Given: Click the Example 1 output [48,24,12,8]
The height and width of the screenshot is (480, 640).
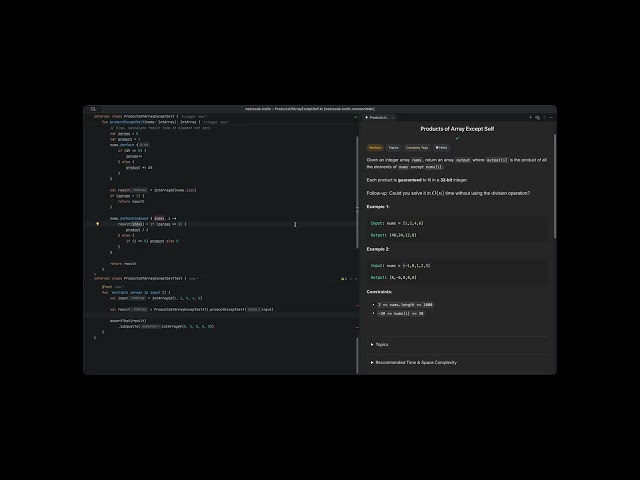Looking at the screenshot, I should pos(403,235).
